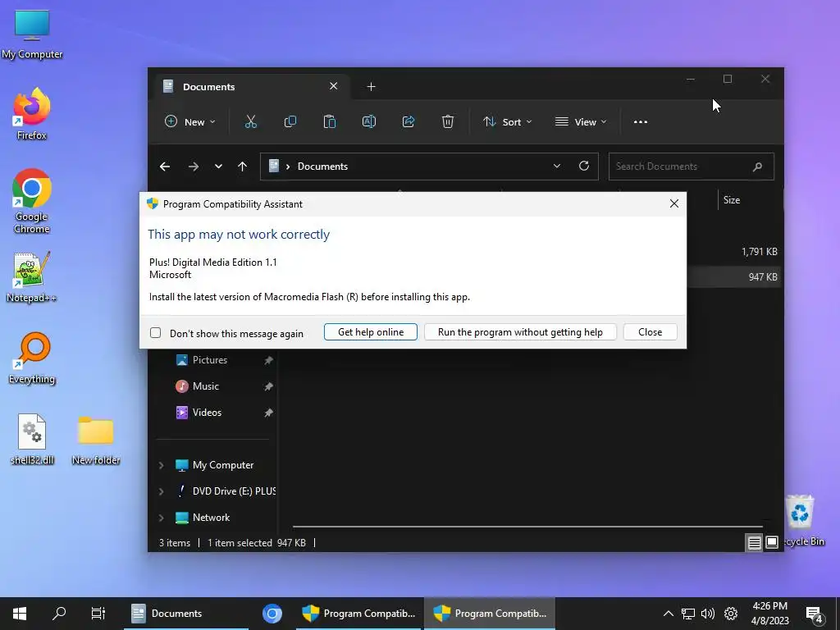The height and width of the screenshot is (630, 840).
Task: Open Everything search desktop shortcut
Action: coord(32,358)
